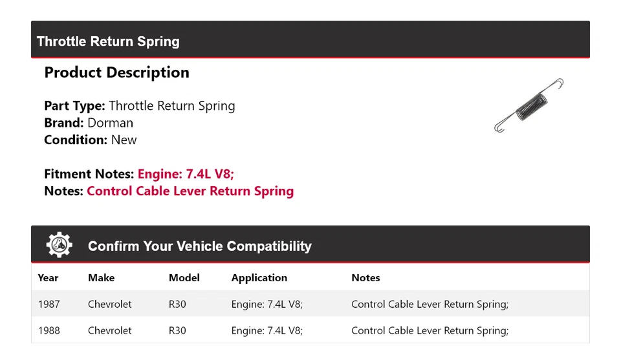Click Brand: Dorman text
Viewport: 621px width, 364px height.
(89, 123)
